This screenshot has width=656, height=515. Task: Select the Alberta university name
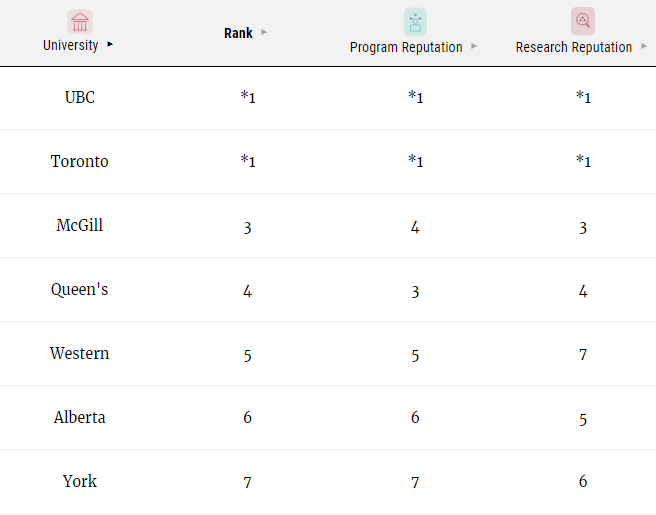pyautogui.click(x=79, y=418)
